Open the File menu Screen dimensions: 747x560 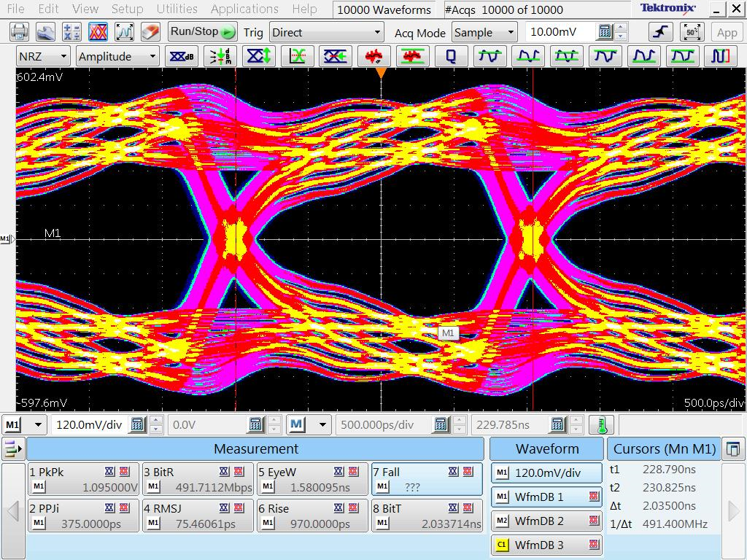point(16,9)
